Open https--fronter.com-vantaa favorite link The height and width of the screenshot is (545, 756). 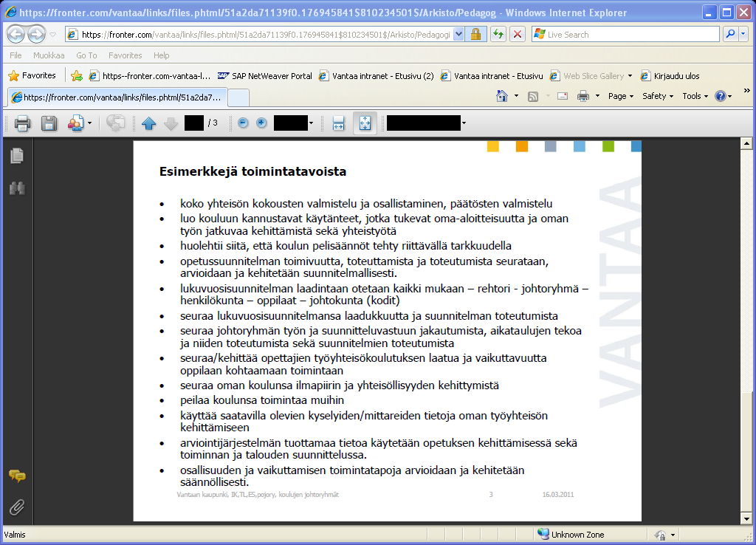pos(150,76)
